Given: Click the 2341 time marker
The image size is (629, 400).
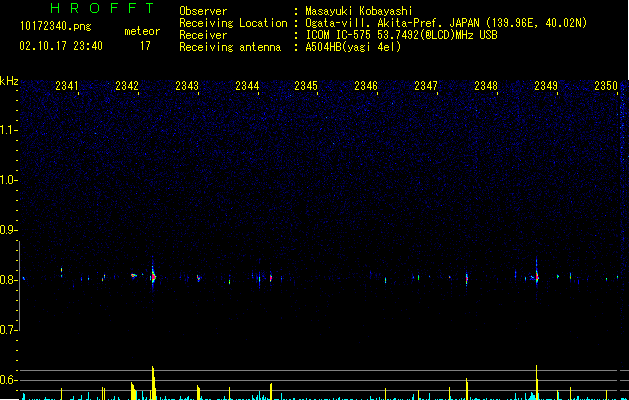Looking at the screenshot, I should coord(67,86).
